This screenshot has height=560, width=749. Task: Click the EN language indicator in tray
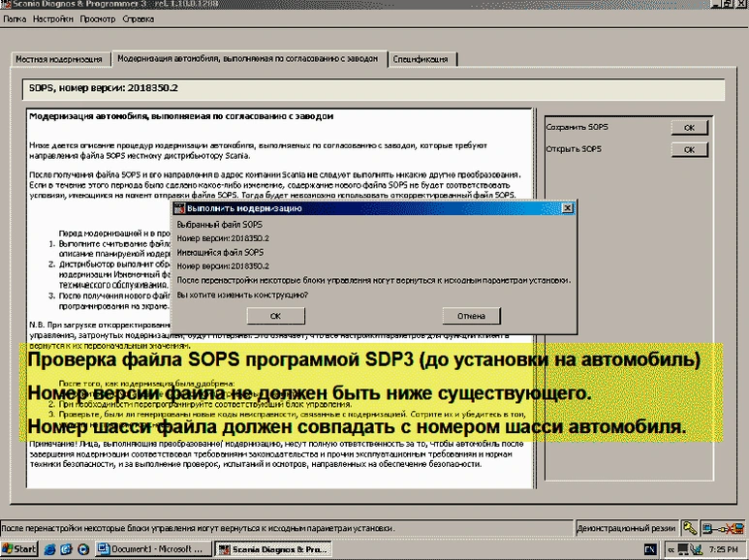point(650,549)
